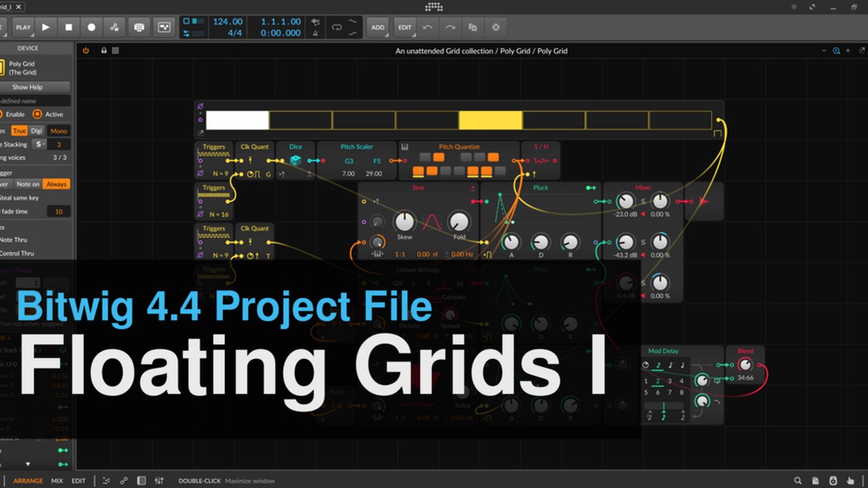
Task: Click the fade time value 10
Action: 58,211
